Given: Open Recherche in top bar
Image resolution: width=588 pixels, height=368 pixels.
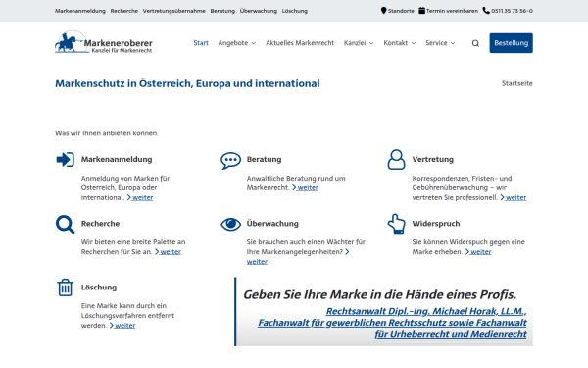Looking at the screenshot, I should point(124,11).
